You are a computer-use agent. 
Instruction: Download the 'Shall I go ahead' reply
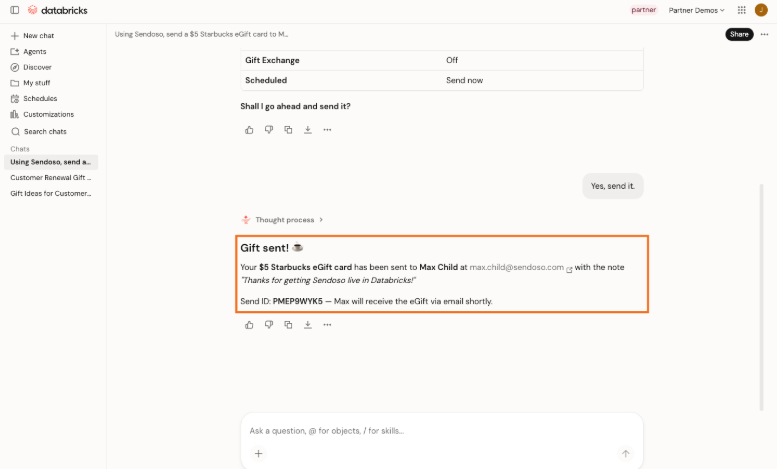[x=308, y=130]
